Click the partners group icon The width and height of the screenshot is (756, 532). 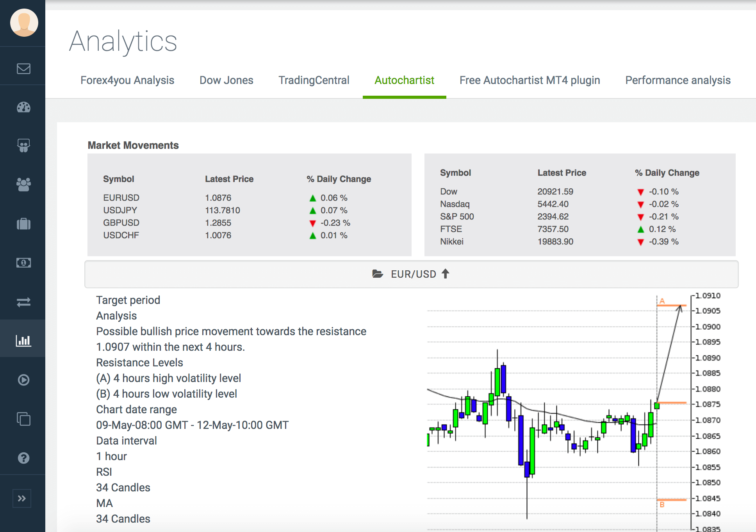[x=23, y=184]
